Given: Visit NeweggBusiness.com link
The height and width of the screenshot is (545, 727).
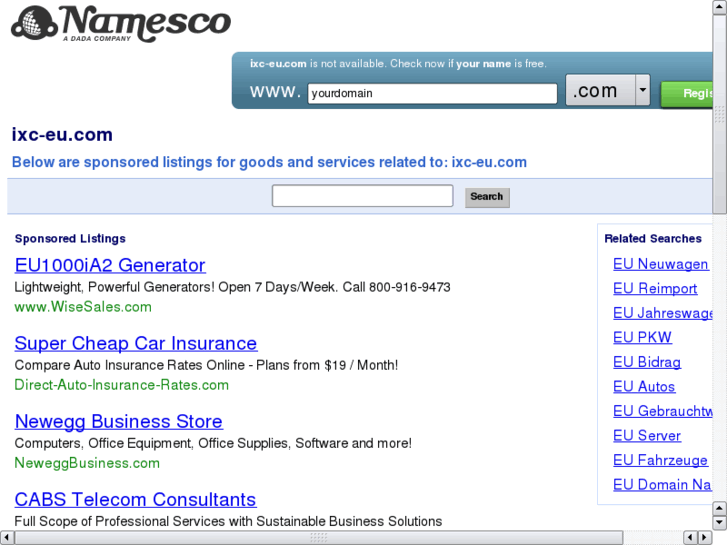Looking at the screenshot, I should point(87,463).
